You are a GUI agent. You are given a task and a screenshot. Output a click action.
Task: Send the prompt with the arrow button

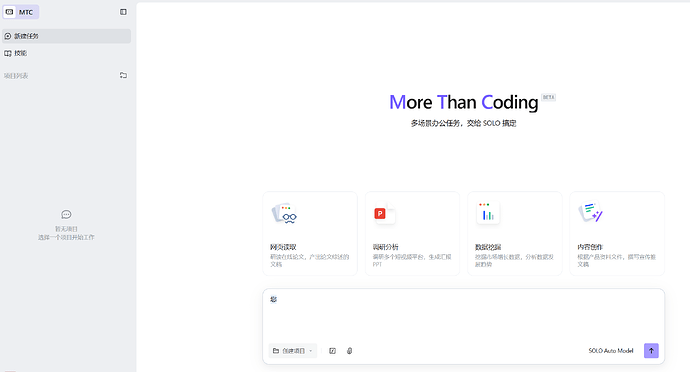tap(651, 351)
